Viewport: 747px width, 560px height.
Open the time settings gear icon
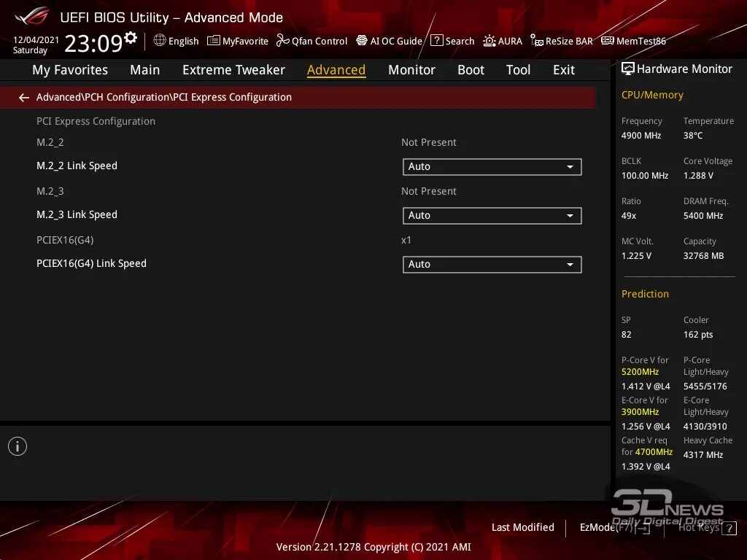(131, 38)
